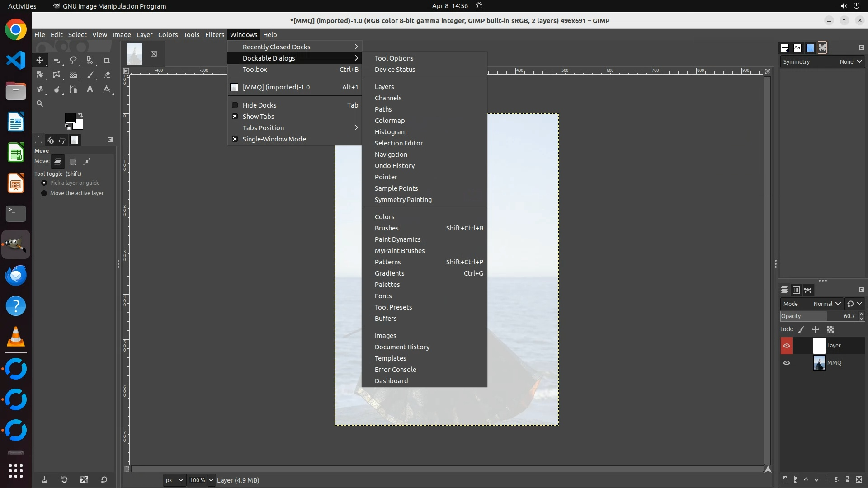Image resolution: width=868 pixels, height=488 pixels.
Task: Select the Text tool
Action: coord(90,89)
